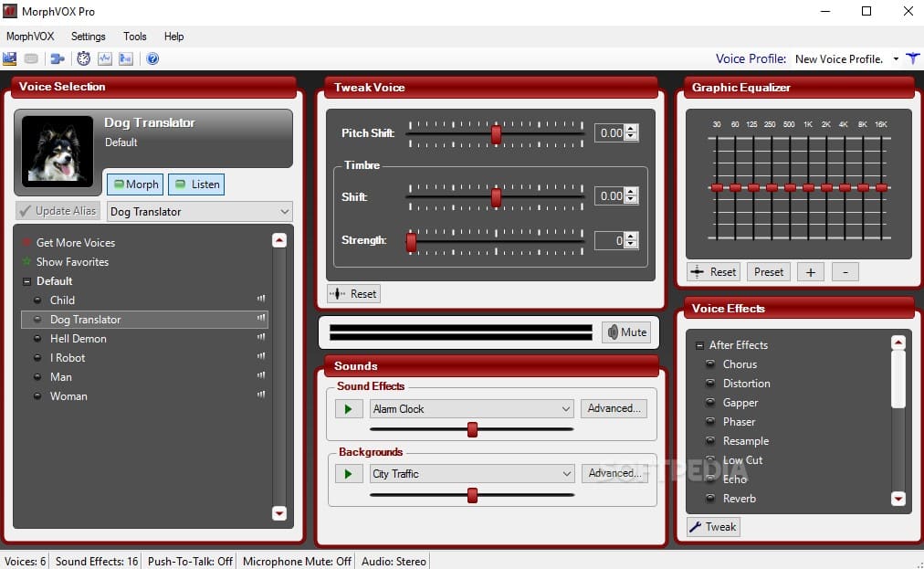Collapse the Default voice group

(26, 281)
